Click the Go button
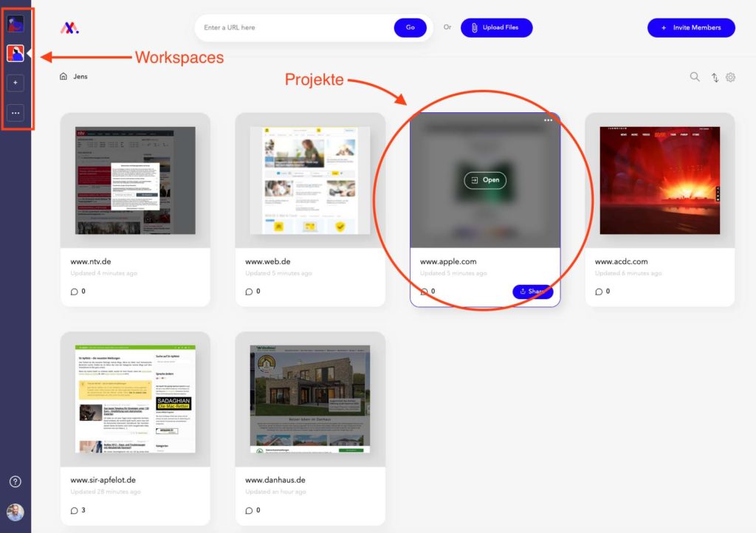Viewport: 756px width, 533px height. tap(410, 27)
